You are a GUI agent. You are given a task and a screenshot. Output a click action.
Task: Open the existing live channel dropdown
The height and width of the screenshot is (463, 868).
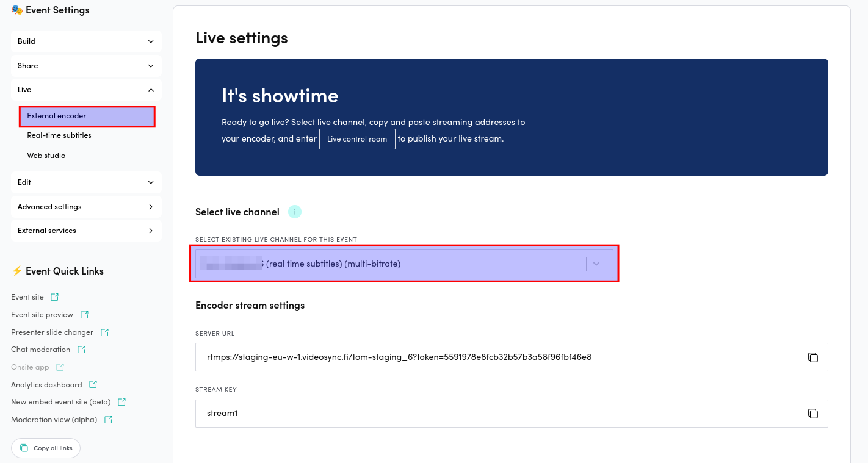(x=596, y=264)
